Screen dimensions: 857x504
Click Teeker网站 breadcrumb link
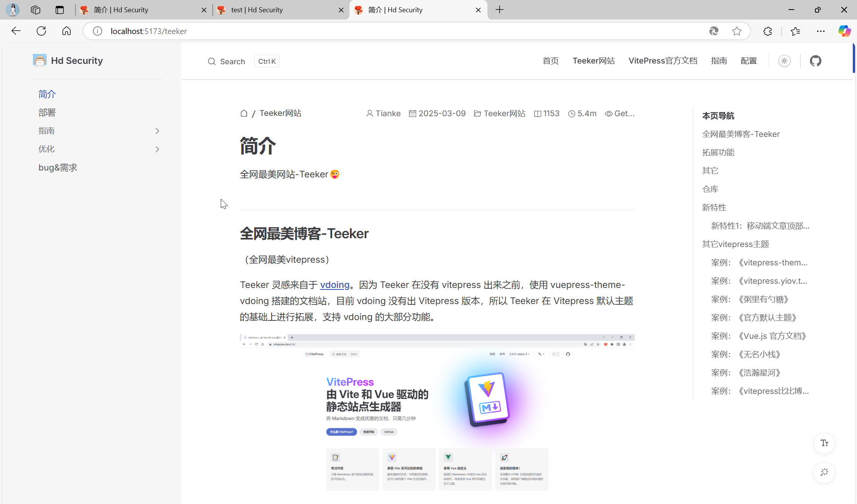280,113
